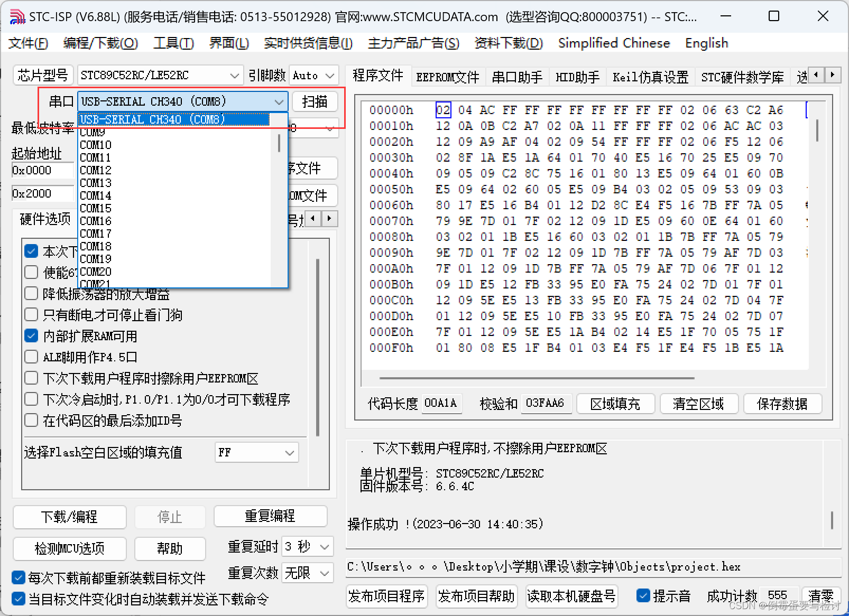This screenshot has height=616, width=849.
Task: Click the 发布项目程序 button
Action: (x=386, y=596)
